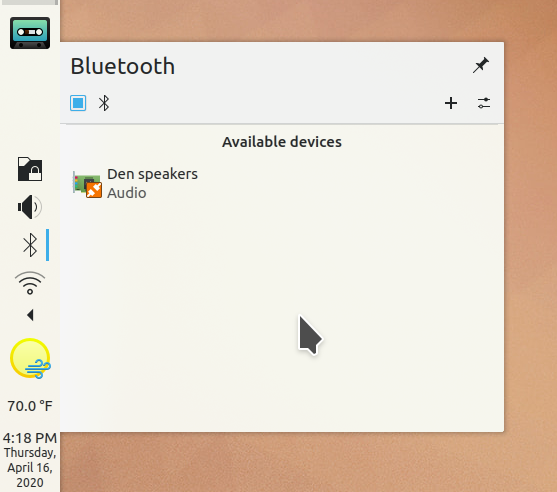The height and width of the screenshot is (492, 557).
Task: Open the cassette media player icon
Action: pos(30,33)
